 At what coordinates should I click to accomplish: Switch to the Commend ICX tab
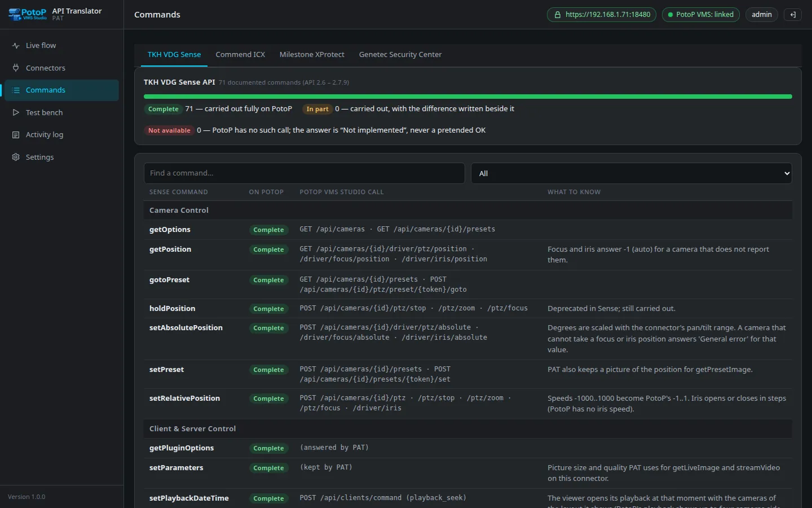pyautogui.click(x=240, y=55)
